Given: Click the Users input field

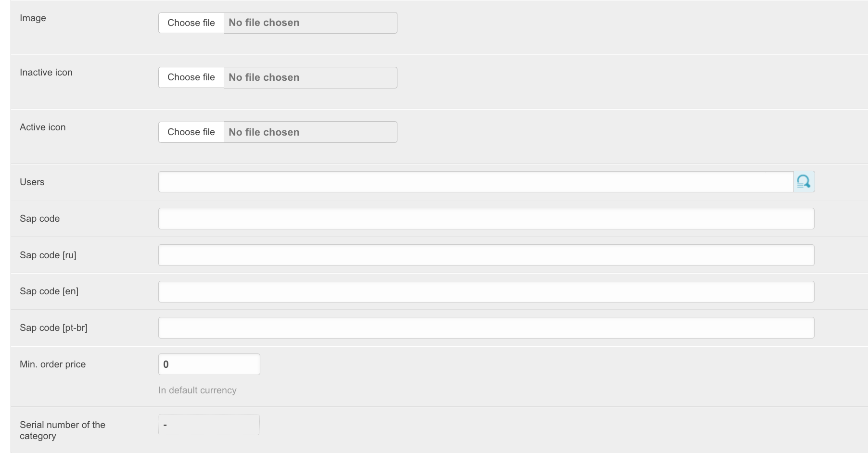Looking at the screenshot, I should click(475, 182).
